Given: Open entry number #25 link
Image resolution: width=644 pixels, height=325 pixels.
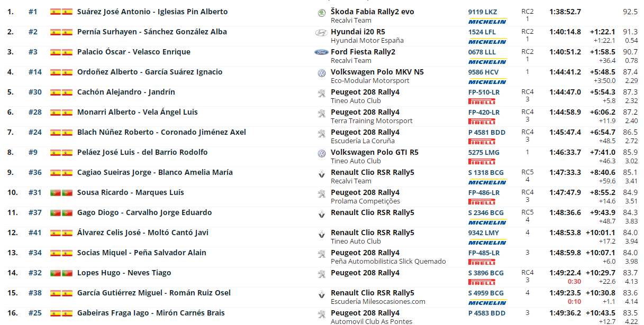Looking at the screenshot, I should [35, 313].
